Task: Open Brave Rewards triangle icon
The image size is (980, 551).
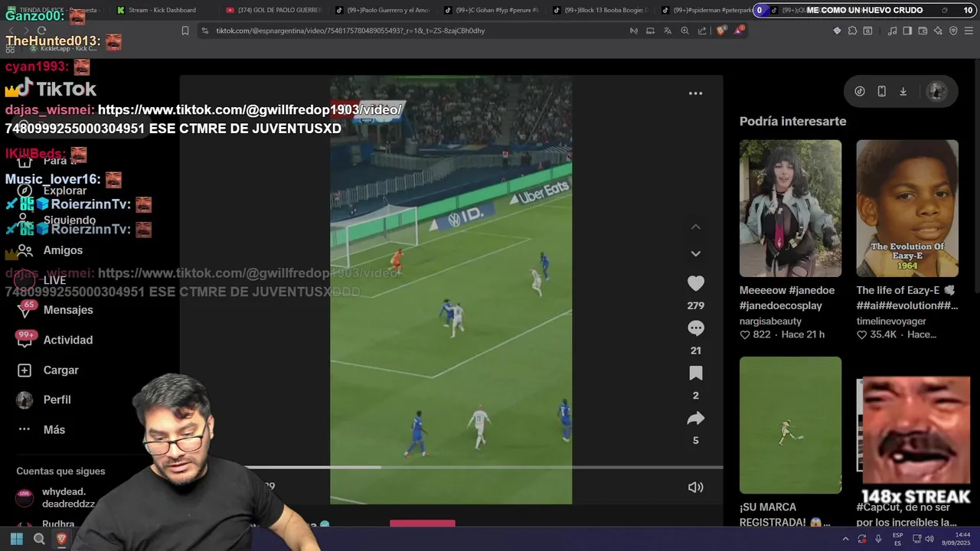Action: point(739,31)
